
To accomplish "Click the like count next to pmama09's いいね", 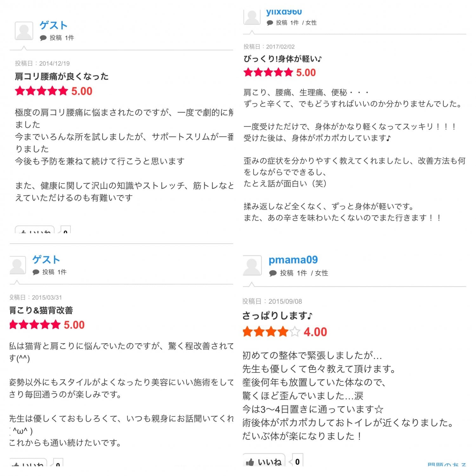I will [x=297, y=462].
